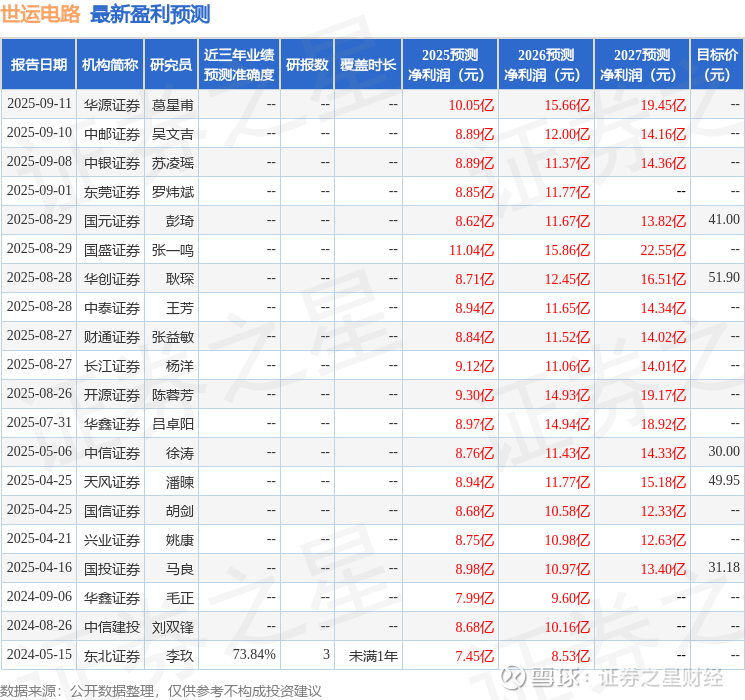This screenshot has height=700, width=745.
Task: Click analyst name 吴文吉
Action: click(172, 134)
